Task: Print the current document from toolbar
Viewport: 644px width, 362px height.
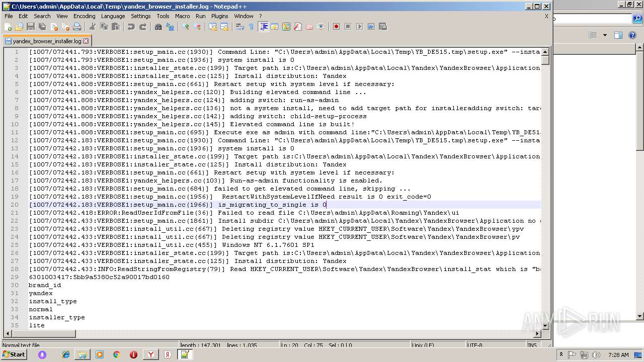Action: [77, 27]
